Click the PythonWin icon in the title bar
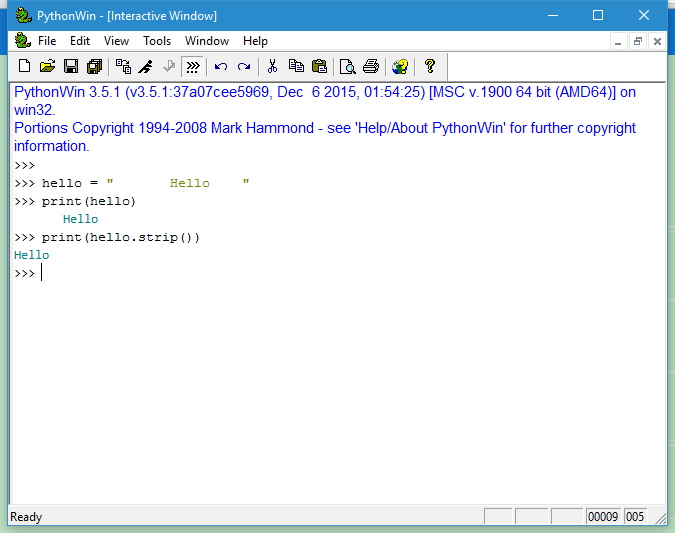The image size is (675, 533). coord(24,15)
